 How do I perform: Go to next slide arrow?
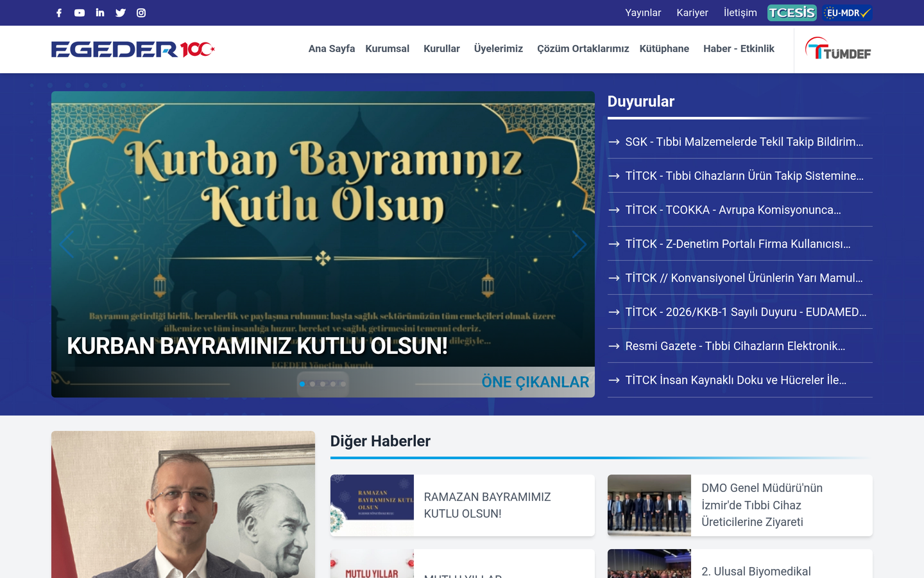tap(579, 244)
